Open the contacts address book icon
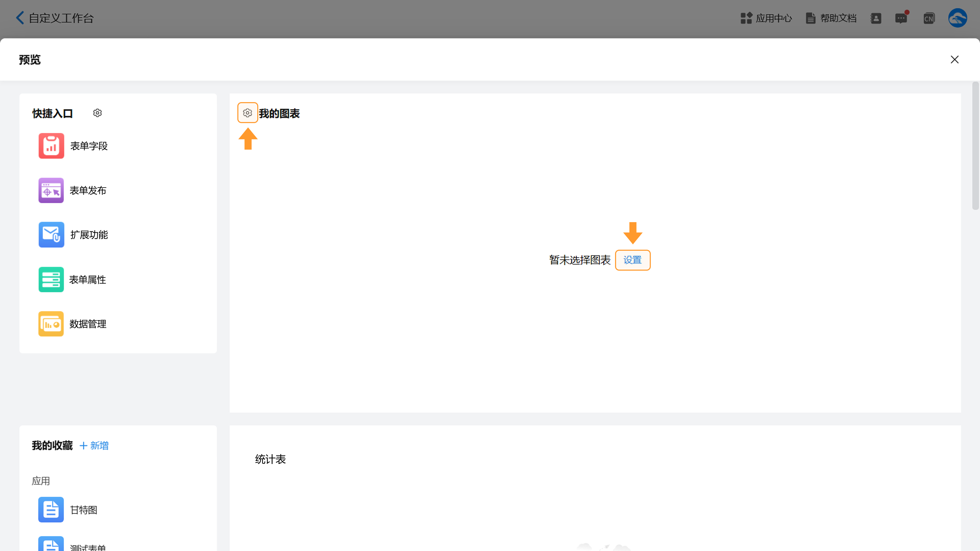The height and width of the screenshot is (551, 980). 876,18
